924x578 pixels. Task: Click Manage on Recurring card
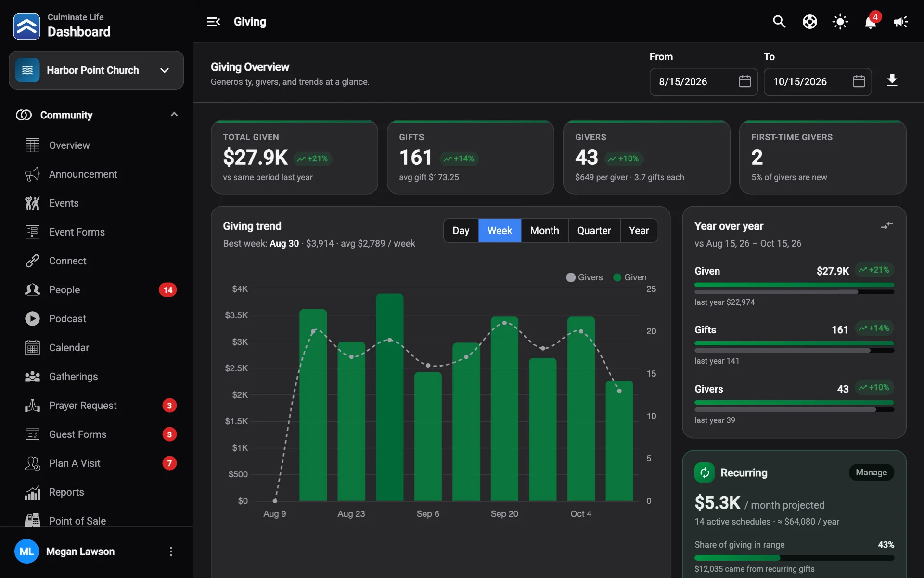pos(871,473)
